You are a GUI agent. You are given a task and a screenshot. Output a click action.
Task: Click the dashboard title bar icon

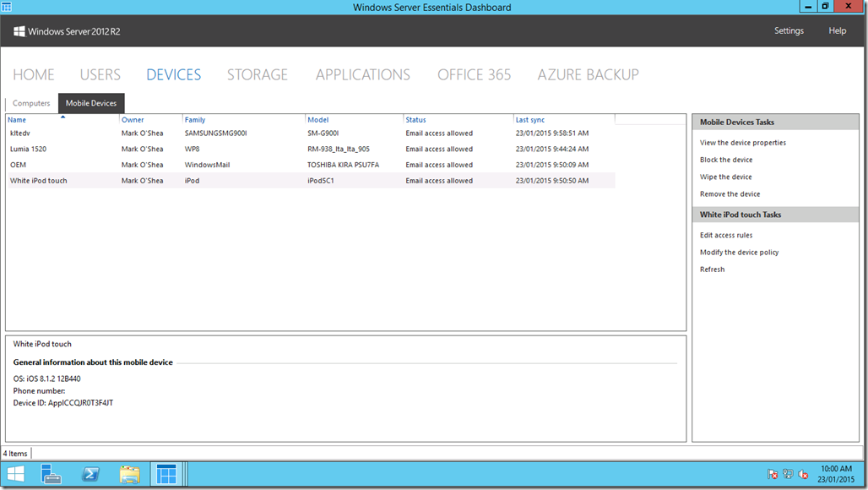point(7,8)
